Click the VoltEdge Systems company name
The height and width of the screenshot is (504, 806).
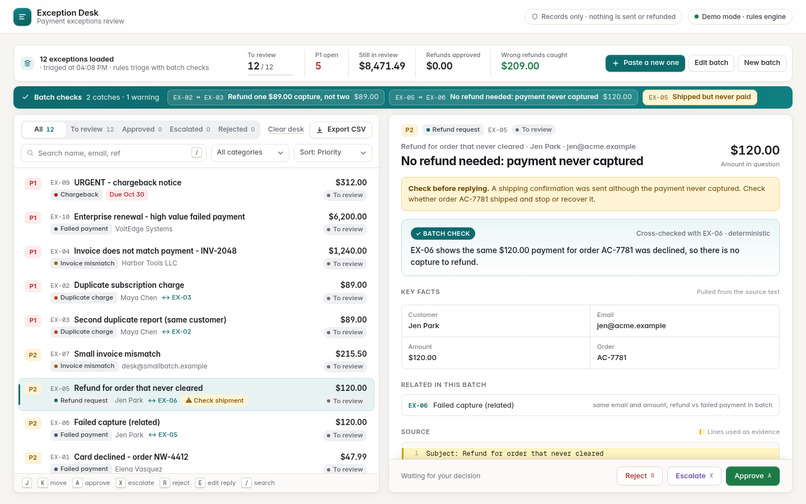click(143, 229)
